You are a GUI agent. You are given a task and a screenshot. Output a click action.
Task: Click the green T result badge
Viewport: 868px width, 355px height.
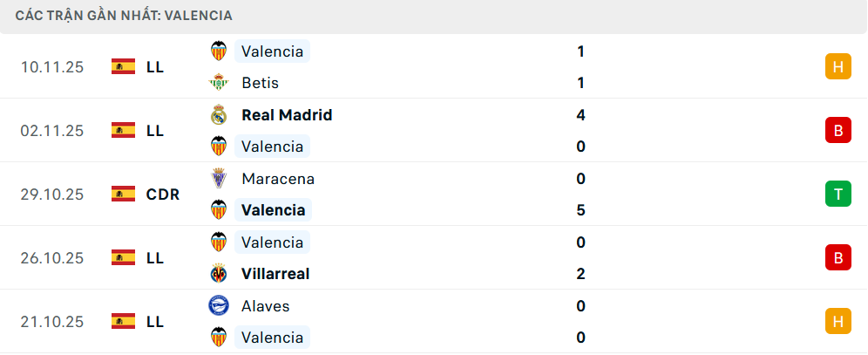pos(837,194)
